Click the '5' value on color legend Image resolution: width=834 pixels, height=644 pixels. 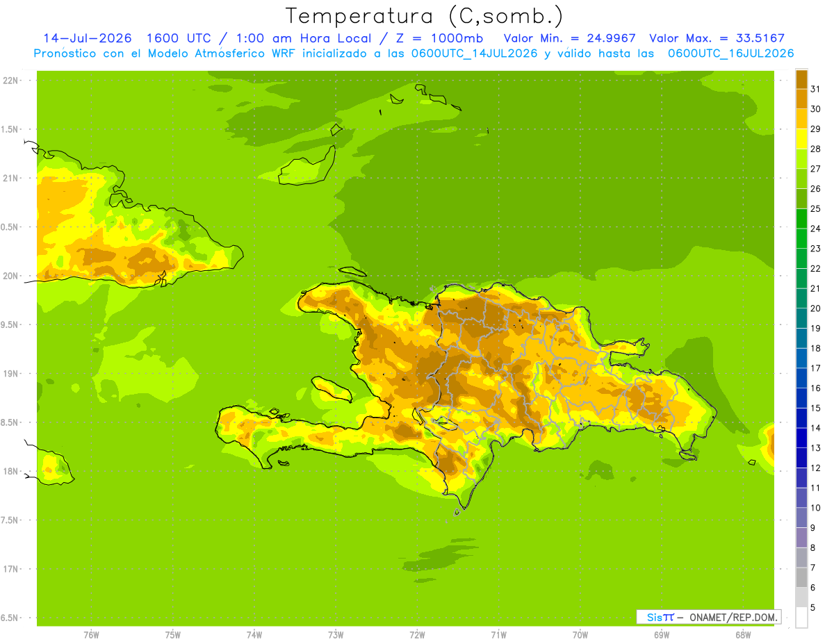[x=813, y=608]
